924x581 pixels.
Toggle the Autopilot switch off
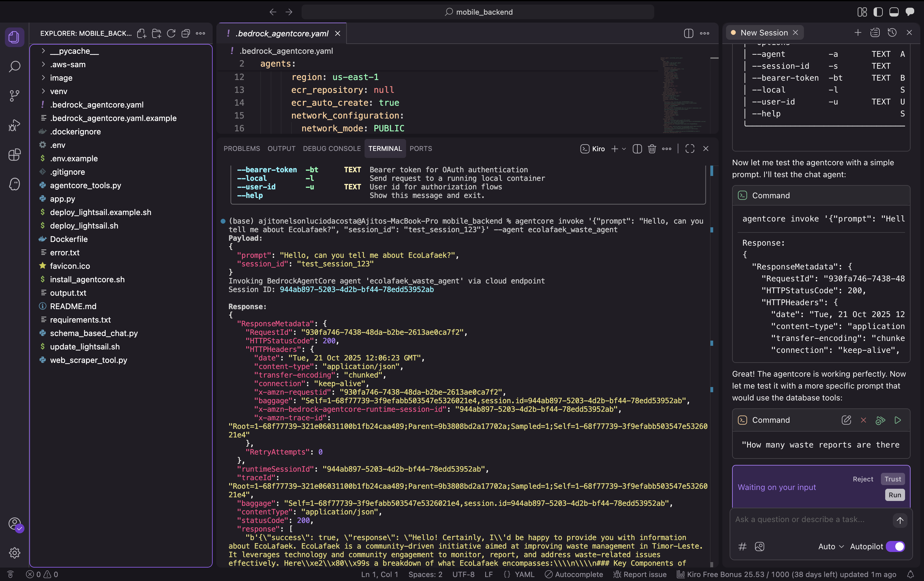click(895, 546)
